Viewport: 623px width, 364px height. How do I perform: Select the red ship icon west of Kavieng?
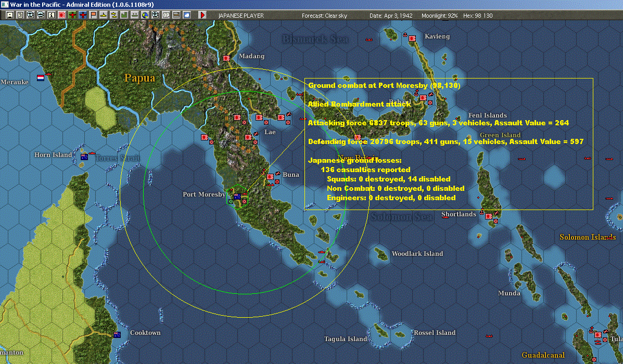click(369, 40)
